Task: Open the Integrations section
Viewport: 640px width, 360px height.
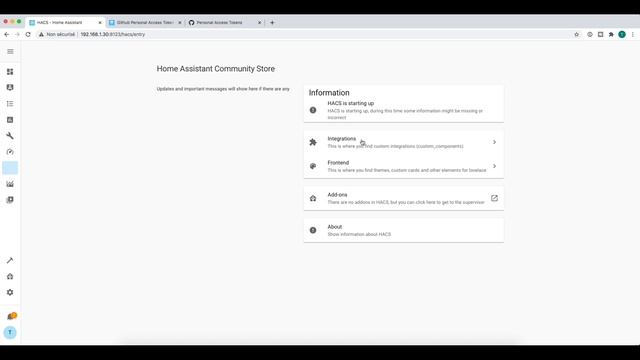Action: point(404,142)
